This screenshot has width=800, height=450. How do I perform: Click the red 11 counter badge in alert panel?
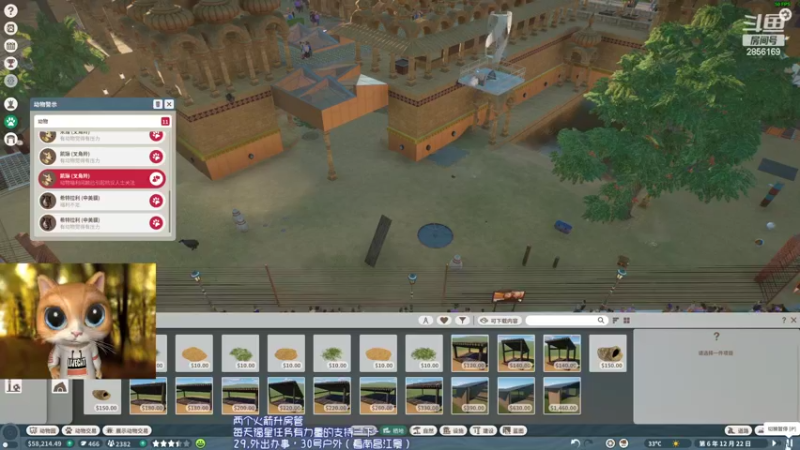click(x=165, y=121)
